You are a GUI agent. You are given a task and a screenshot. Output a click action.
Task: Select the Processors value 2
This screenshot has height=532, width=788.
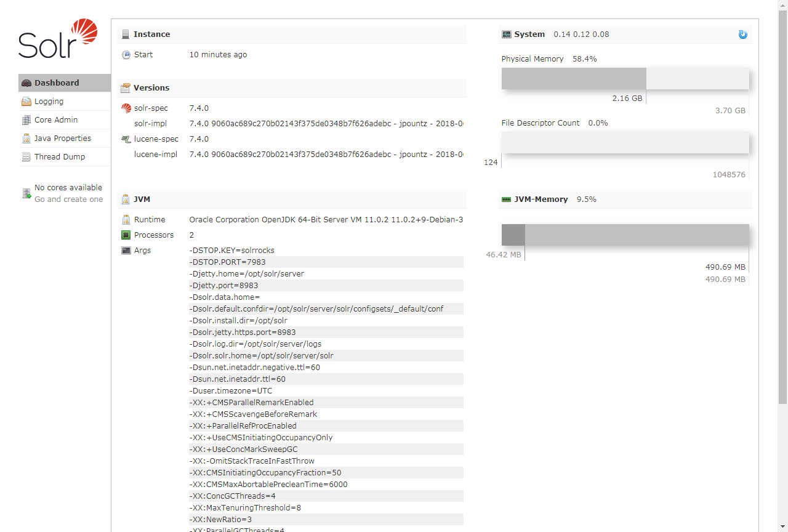coord(191,235)
